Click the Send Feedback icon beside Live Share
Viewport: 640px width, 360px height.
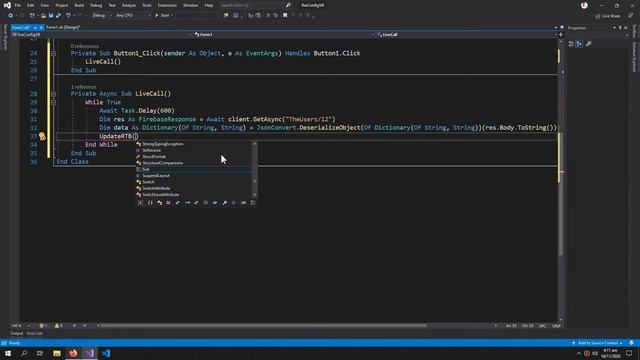[631, 16]
